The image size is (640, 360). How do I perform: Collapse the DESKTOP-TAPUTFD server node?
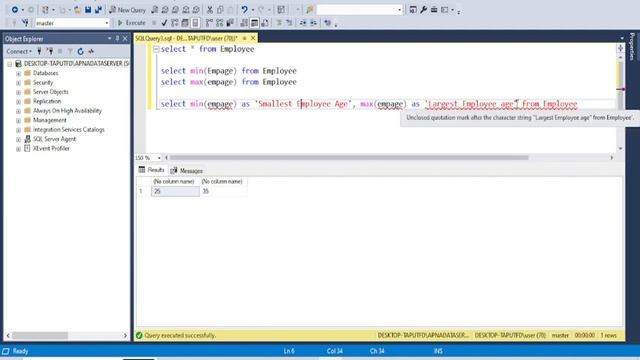[9, 64]
